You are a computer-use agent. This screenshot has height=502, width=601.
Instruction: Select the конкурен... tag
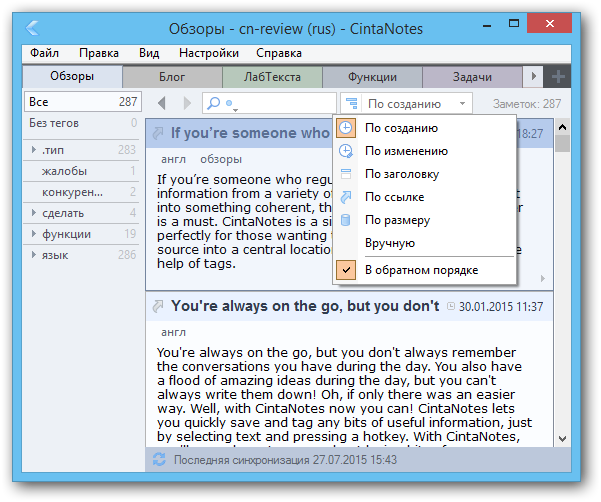[x=83, y=192]
